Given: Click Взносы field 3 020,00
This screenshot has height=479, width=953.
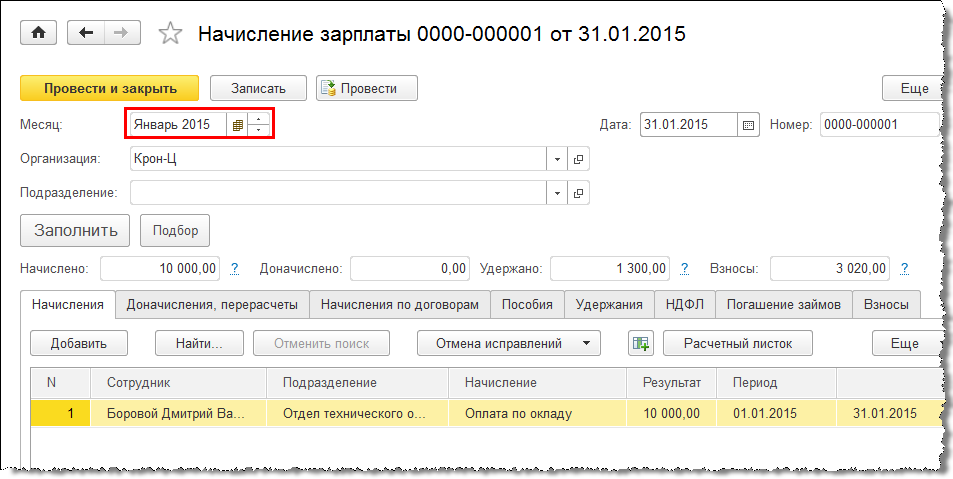Looking at the screenshot, I should point(830,269).
